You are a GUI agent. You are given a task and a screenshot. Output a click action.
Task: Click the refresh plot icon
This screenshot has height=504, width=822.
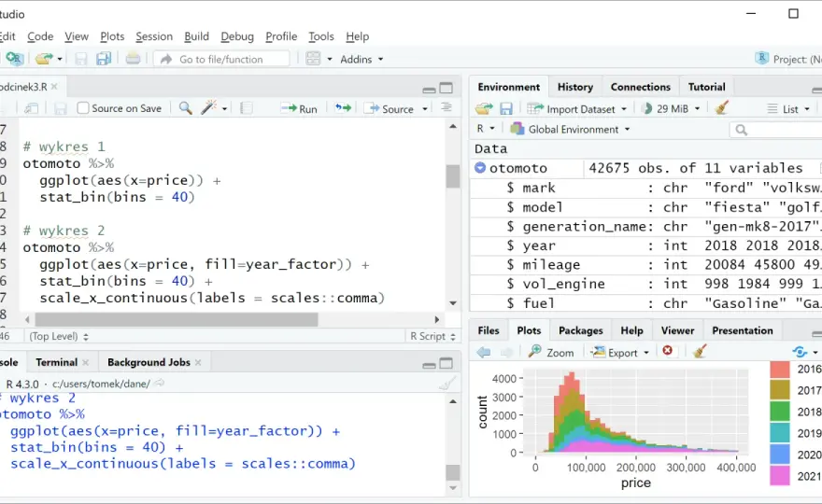pos(800,352)
